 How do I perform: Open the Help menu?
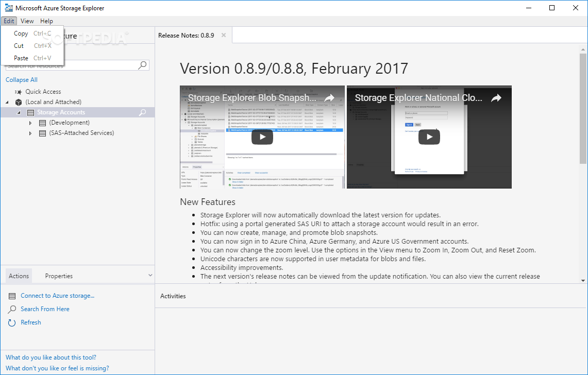click(46, 21)
